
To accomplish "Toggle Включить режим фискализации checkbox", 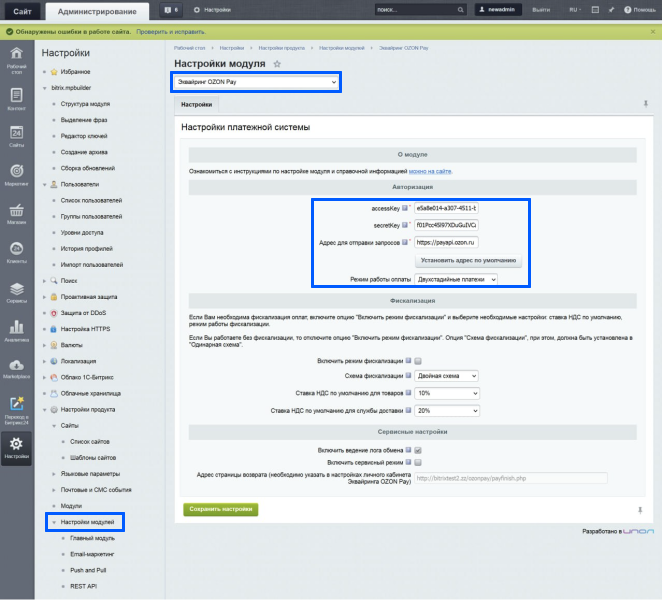I will pos(418,361).
